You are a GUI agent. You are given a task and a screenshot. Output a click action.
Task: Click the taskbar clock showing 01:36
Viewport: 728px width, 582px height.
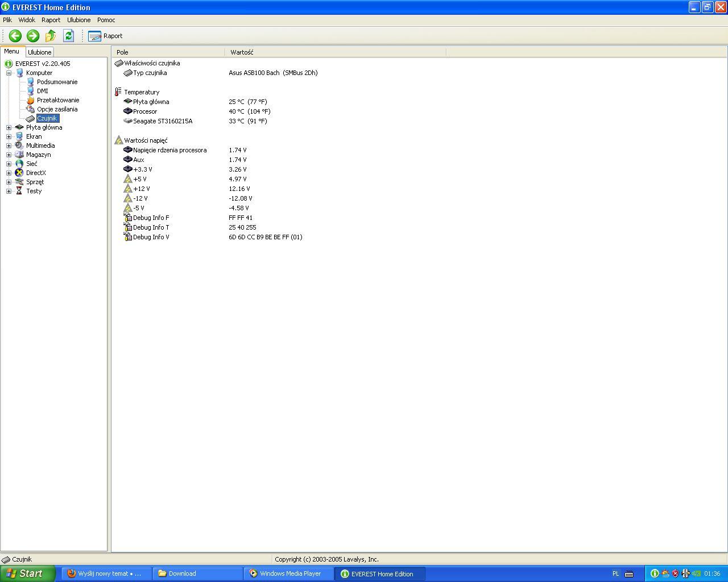coord(712,573)
